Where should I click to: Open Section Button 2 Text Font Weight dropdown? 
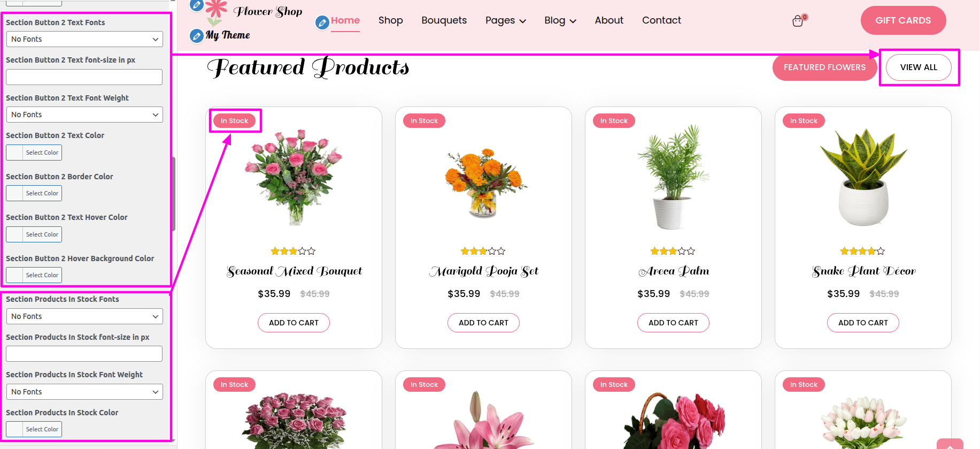84,115
